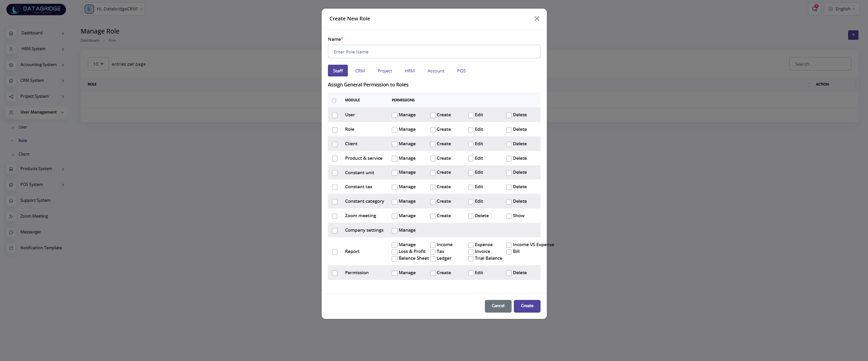This screenshot has height=361, width=868.
Task: Expand the Products System chevron
Action: click(63, 169)
